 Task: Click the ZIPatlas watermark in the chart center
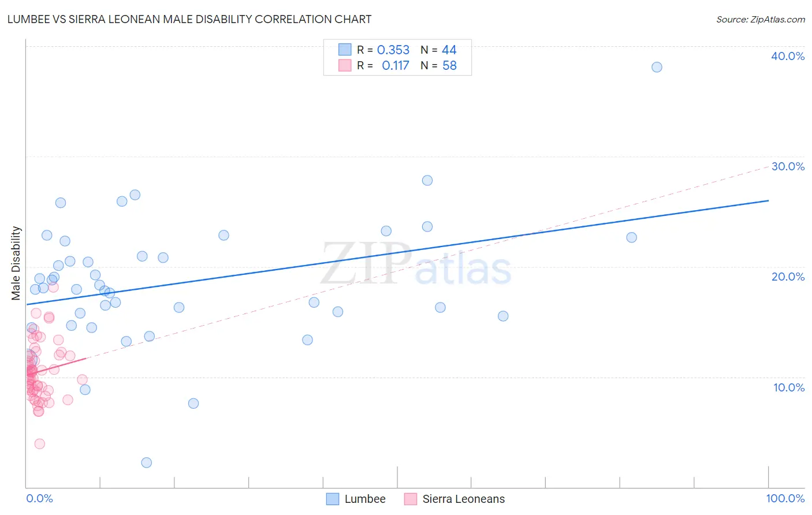416,264
